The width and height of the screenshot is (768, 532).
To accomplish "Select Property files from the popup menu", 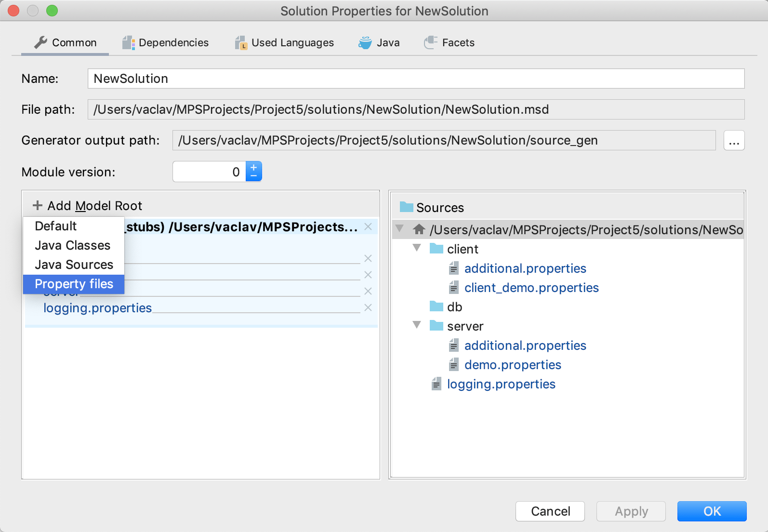I will click(74, 284).
